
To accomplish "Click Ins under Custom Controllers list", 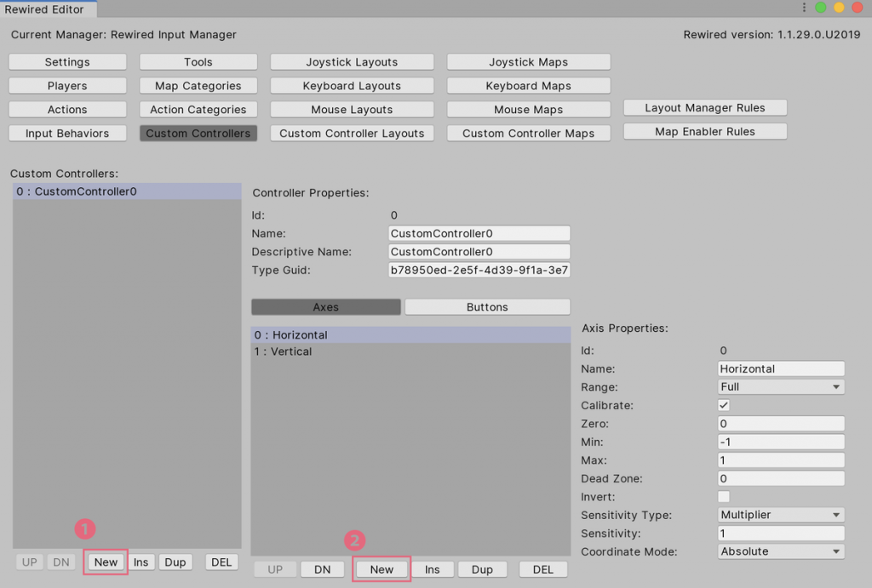I will coord(141,562).
